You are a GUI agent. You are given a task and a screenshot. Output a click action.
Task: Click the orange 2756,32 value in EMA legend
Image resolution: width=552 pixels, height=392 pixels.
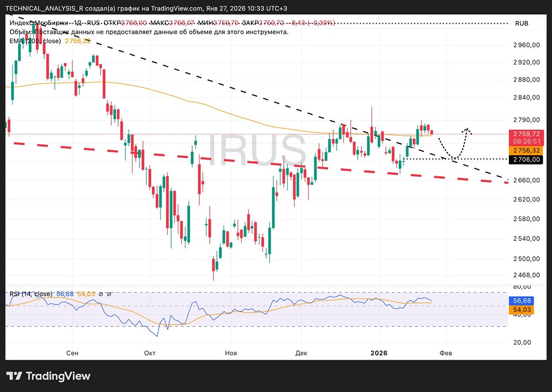(77, 41)
